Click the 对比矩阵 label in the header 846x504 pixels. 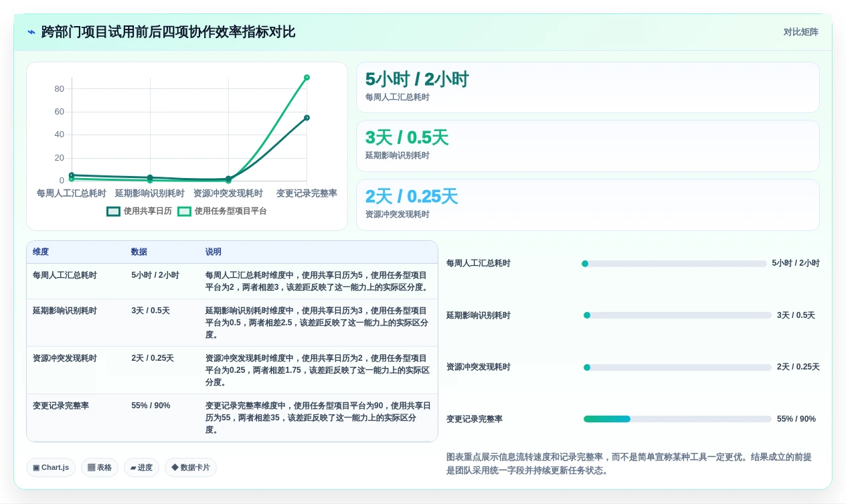(801, 32)
